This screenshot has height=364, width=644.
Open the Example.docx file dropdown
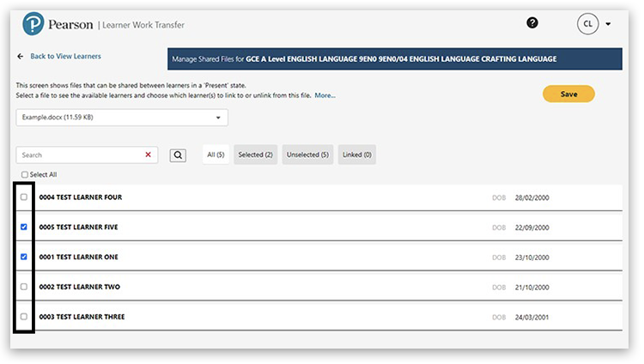pos(122,117)
